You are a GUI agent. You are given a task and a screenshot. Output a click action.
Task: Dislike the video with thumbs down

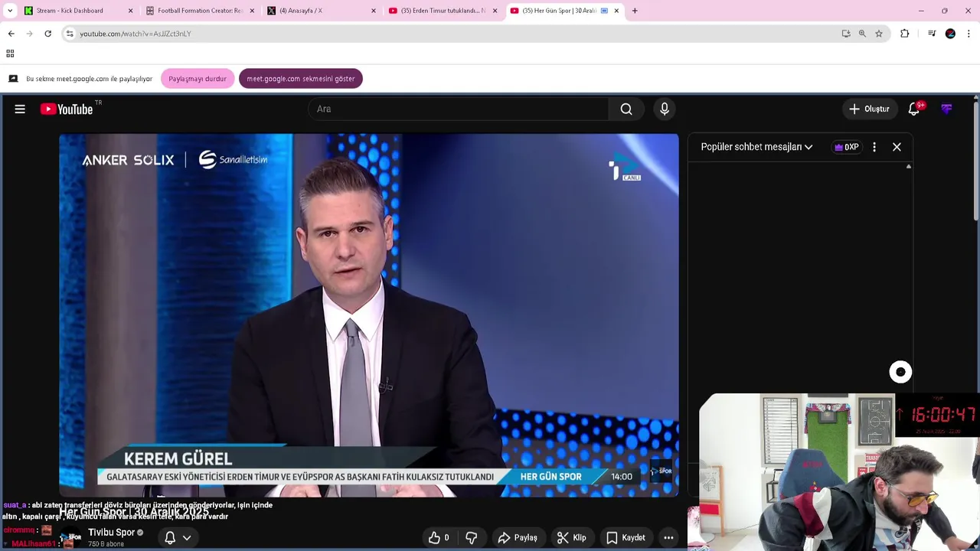pyautogui.click(x=472, y=538)
